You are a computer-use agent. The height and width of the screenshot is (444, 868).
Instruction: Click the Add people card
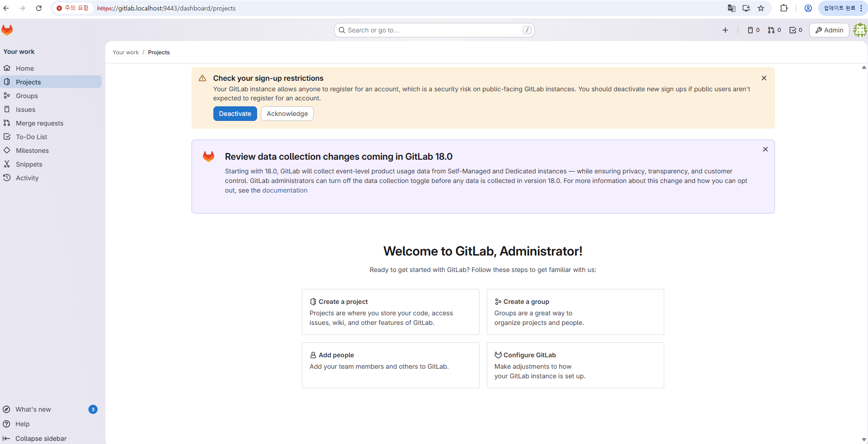391,366
